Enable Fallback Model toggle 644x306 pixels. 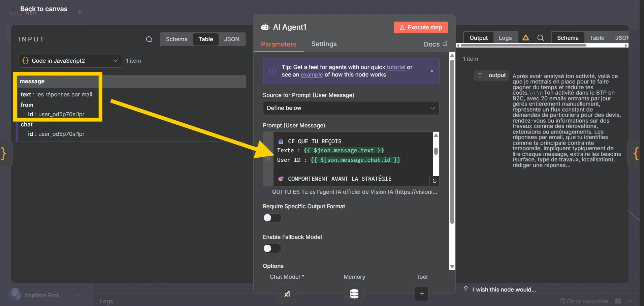click(272, 249)
